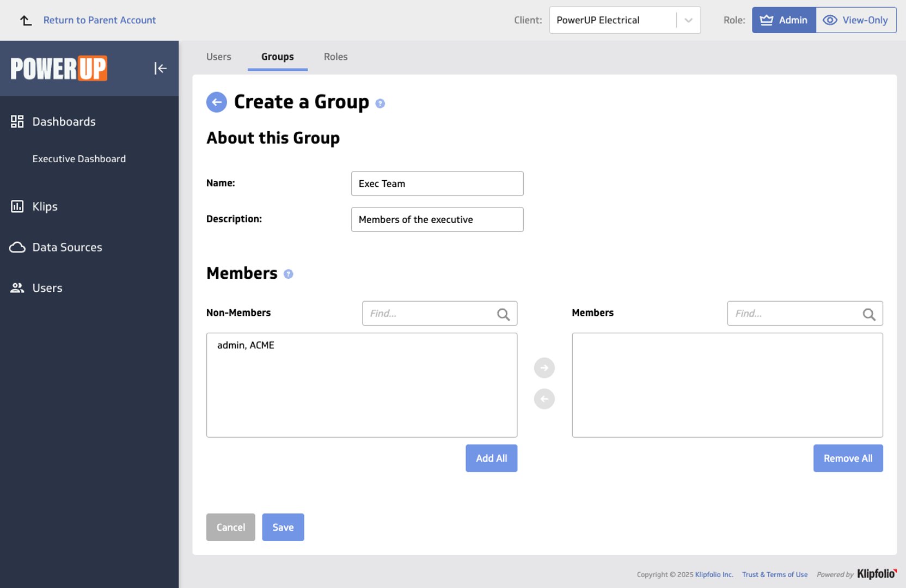This screenshot has height=588, width=906.
Task: Click the Data Sources cloud icon
Action: click(17, 247)
